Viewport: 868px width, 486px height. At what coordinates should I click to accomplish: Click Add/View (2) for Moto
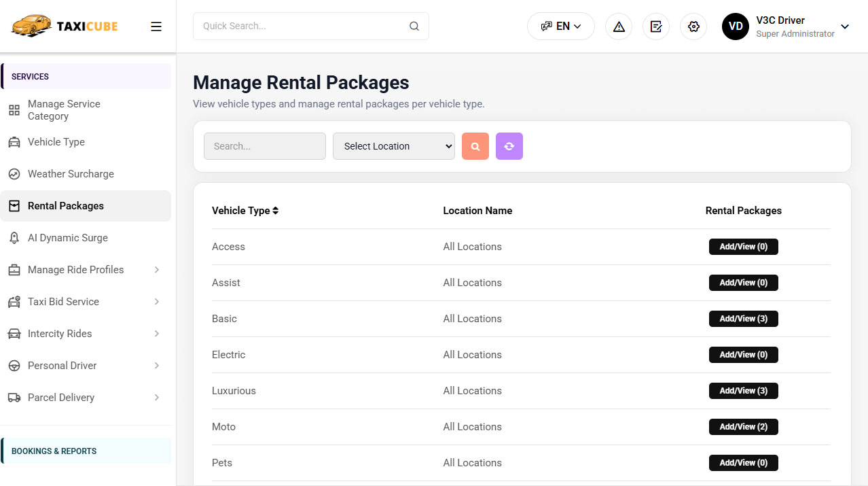click(x=744, y=427)
